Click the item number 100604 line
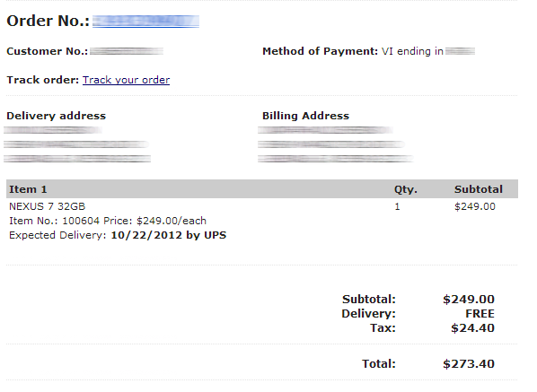This screenshot has width=537, height=392. click(x=108, y=221)
